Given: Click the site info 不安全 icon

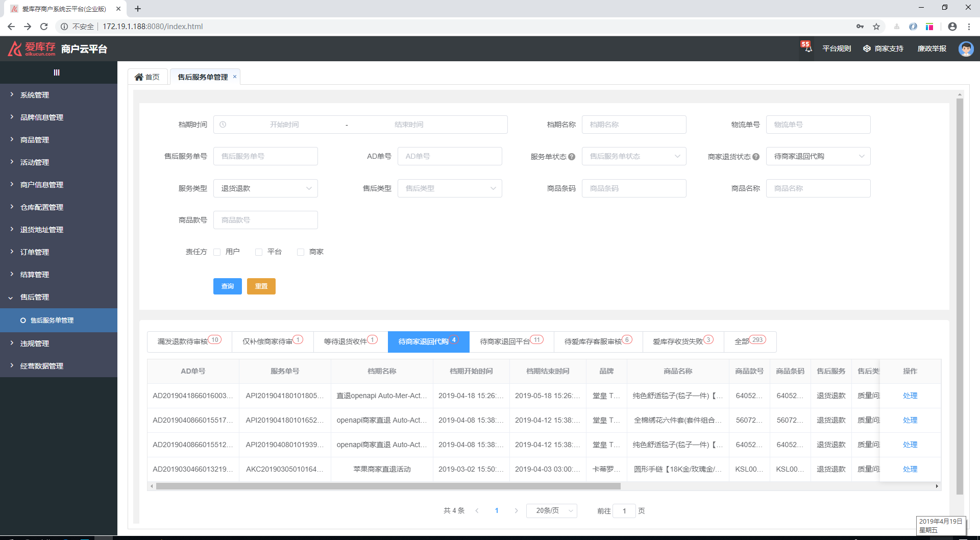Looking at the screenshot, I should pyautogui.click(x=64, y=27).
